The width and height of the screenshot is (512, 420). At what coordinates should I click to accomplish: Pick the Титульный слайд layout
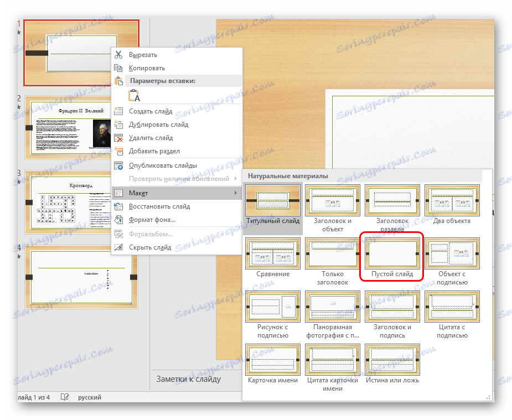273,204
